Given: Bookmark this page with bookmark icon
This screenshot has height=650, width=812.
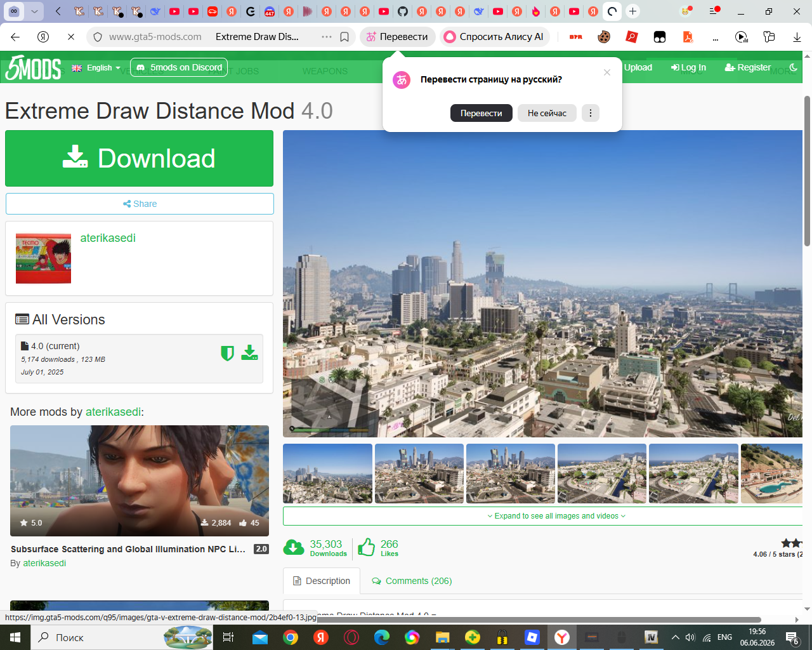Looking at the screenshot, I should [344, 37].
